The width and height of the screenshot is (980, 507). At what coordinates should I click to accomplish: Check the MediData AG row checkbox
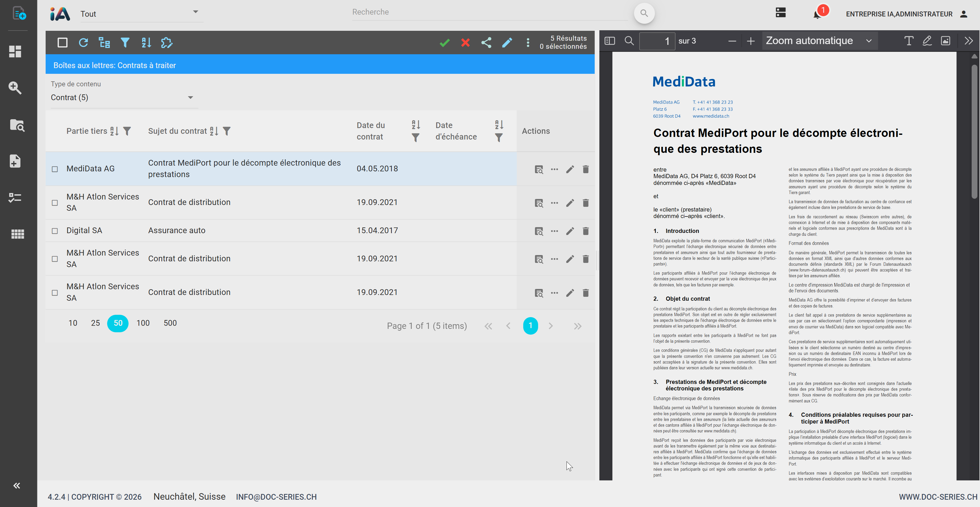point(55,169)
